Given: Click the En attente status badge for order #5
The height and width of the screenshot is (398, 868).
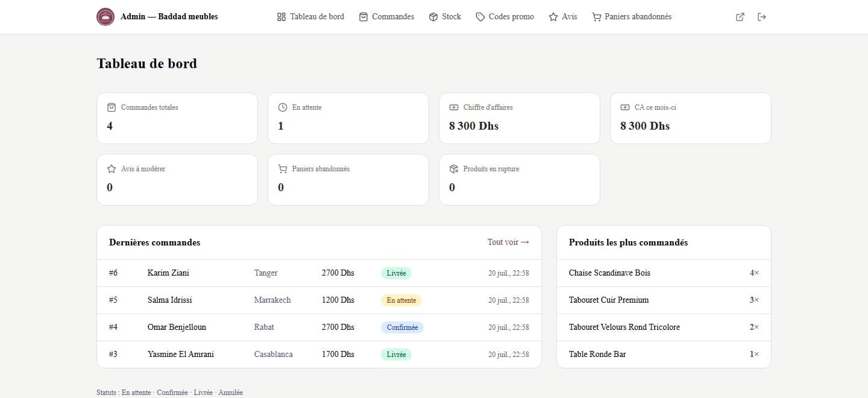Looking at the screenshot, I should 401,300.
